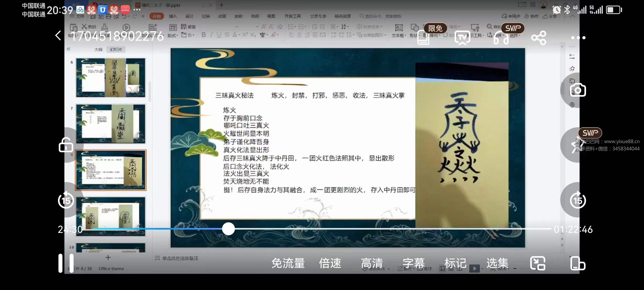Screen dimensions: 644x290
Task: Click the new tab plus beside pptx tab
Action: pos(221,5)
